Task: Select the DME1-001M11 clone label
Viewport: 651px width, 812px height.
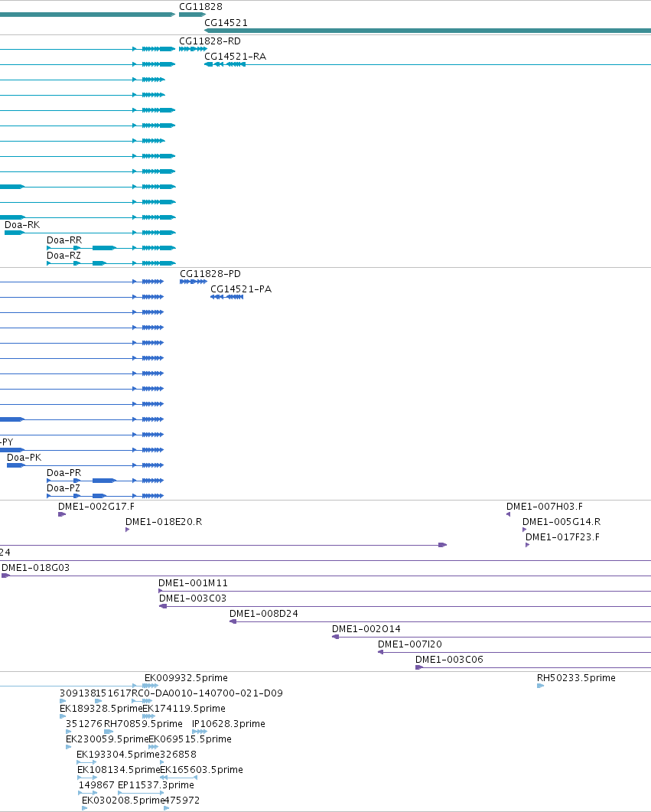Action: click(x=193, y=583)
